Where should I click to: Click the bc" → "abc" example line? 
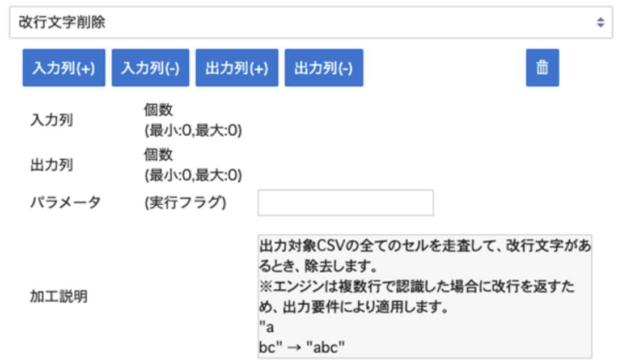click(302, 347)
